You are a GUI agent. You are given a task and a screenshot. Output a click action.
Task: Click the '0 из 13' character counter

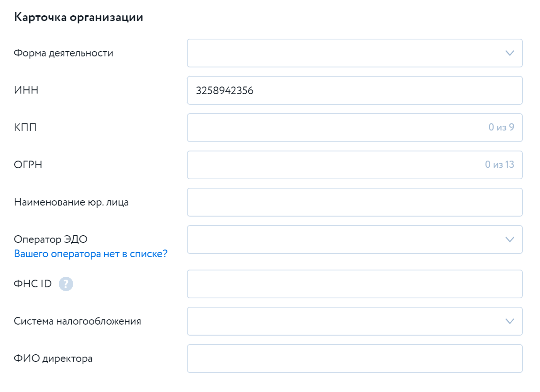[x=499, y=165]
